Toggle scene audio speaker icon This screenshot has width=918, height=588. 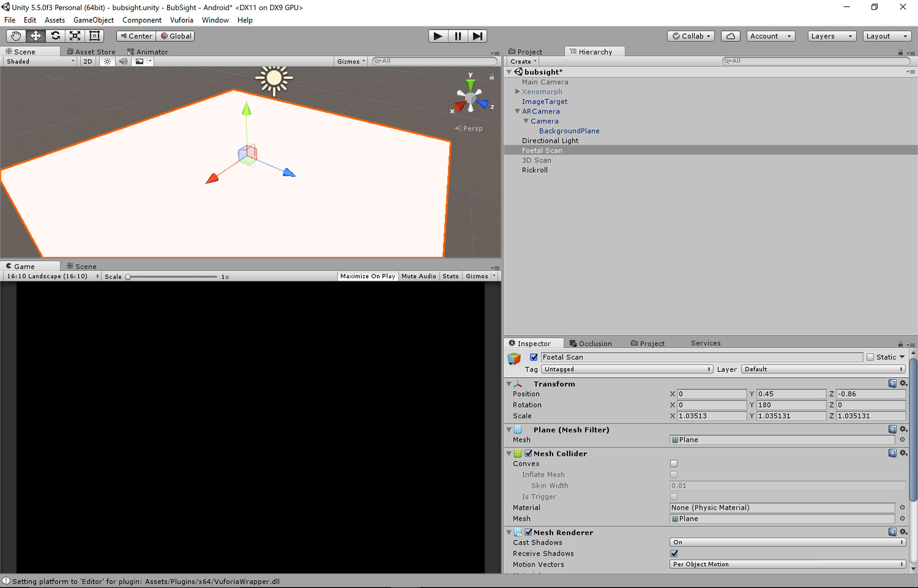tap(123, 61)
